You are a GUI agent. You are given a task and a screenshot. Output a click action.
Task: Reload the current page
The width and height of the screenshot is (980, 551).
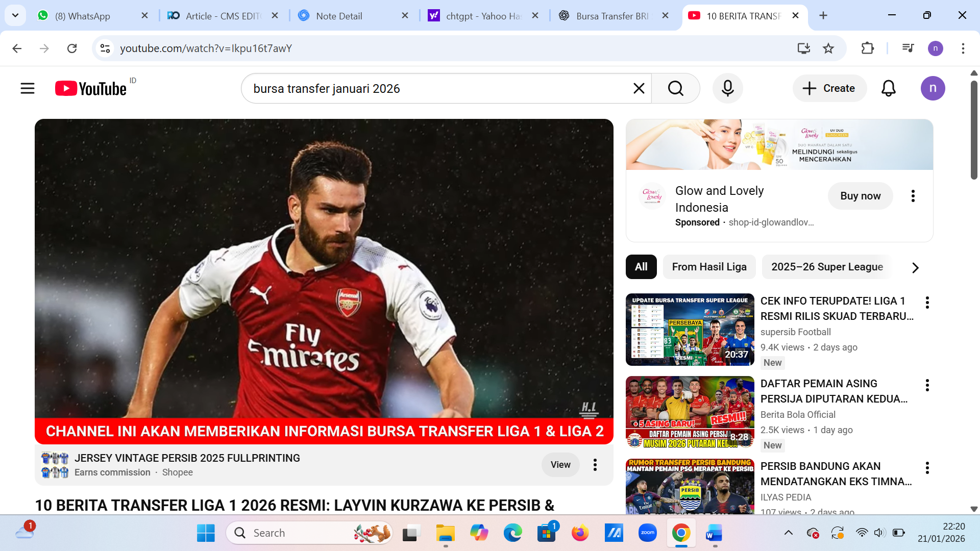[x=72, y=48]
